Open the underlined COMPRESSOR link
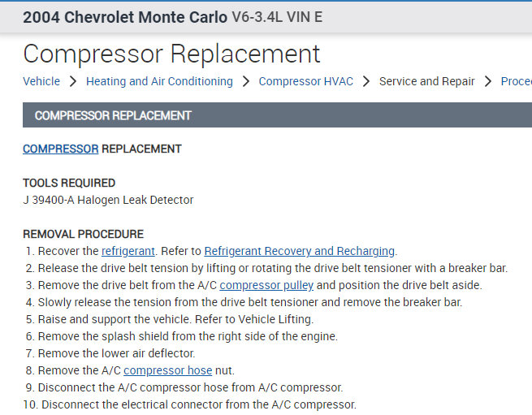 [60, 149]
